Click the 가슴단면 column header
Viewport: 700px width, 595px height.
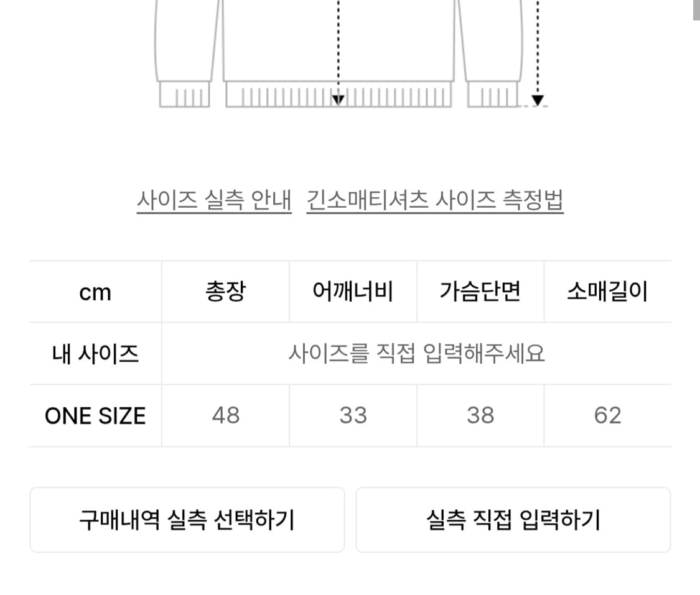pos(480,291)
